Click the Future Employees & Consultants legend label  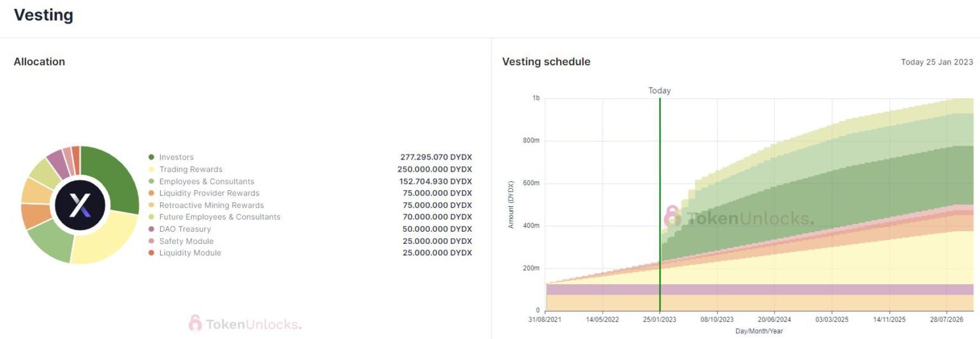pyautogui.click(x=219, y=217)
